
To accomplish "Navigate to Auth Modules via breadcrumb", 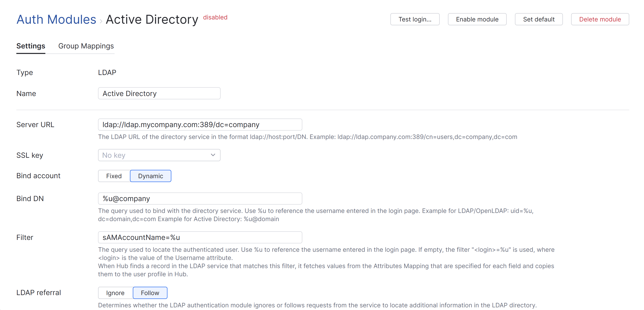I will (x=56, y=19).
